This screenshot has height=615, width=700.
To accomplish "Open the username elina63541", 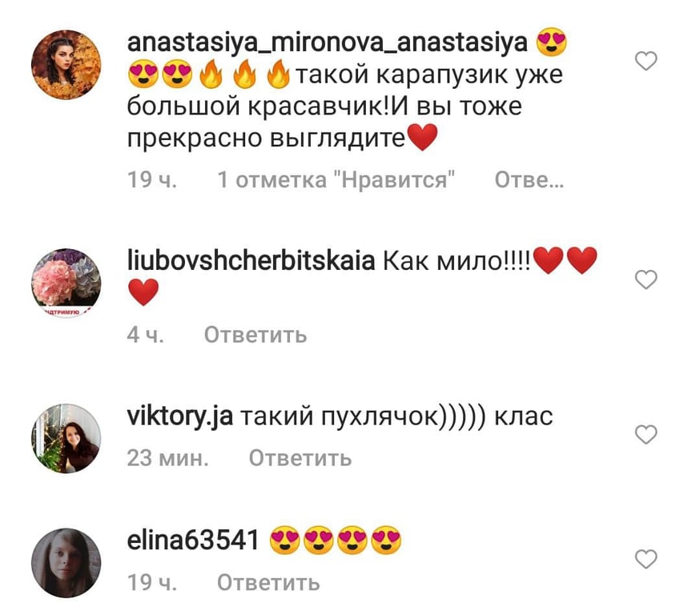I will point(193,541).
